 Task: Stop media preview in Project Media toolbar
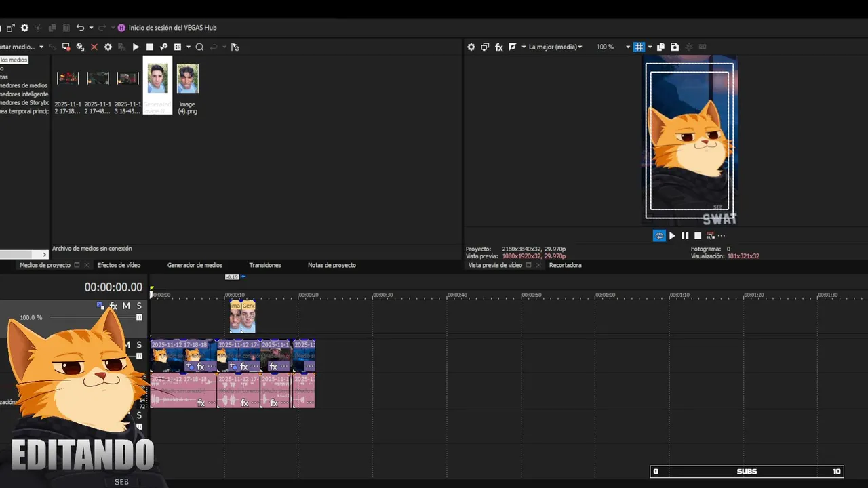pyautogui.click(x=150, y=47)
